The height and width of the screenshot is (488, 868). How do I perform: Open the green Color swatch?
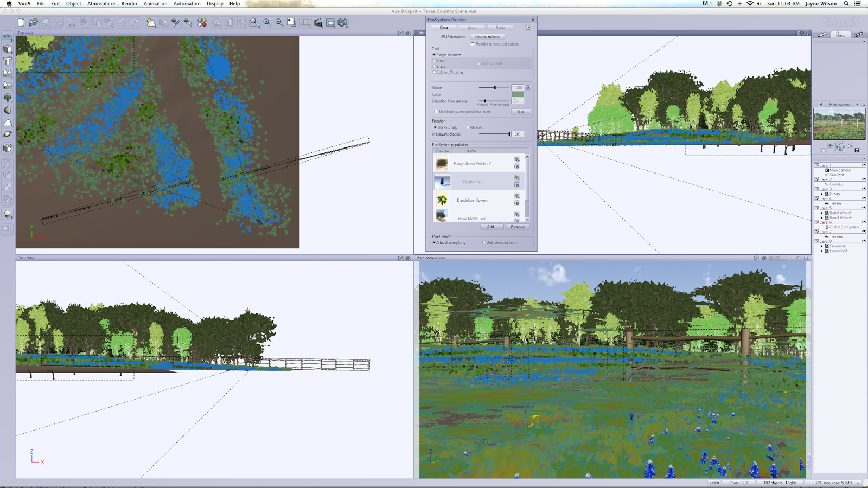518,94
